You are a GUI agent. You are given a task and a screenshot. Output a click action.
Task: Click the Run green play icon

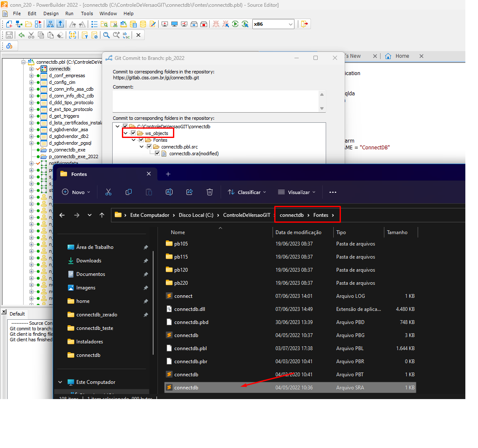click(235, 24)
